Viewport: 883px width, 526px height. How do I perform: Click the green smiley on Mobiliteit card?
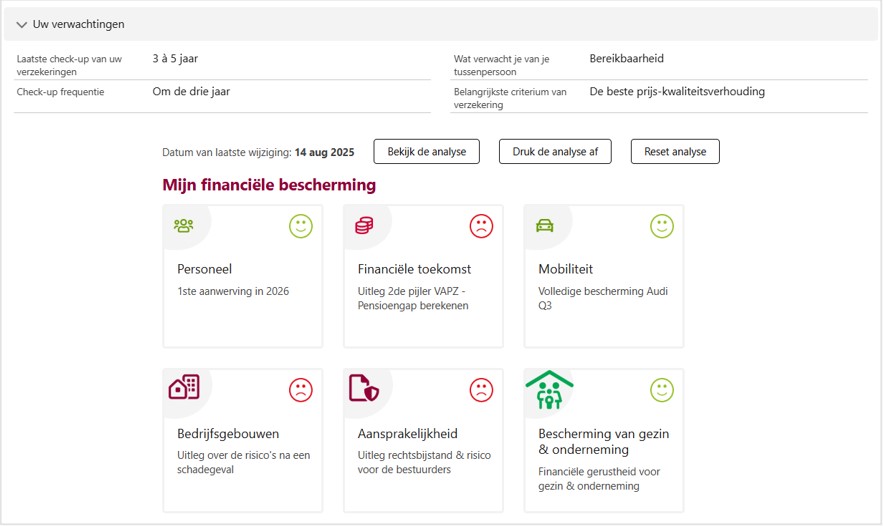[662, 226]
